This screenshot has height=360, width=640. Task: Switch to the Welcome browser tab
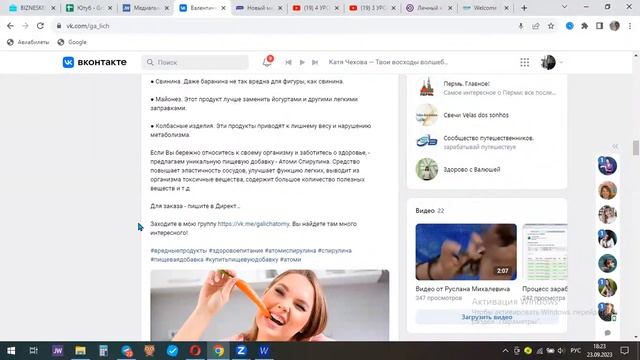486,8
